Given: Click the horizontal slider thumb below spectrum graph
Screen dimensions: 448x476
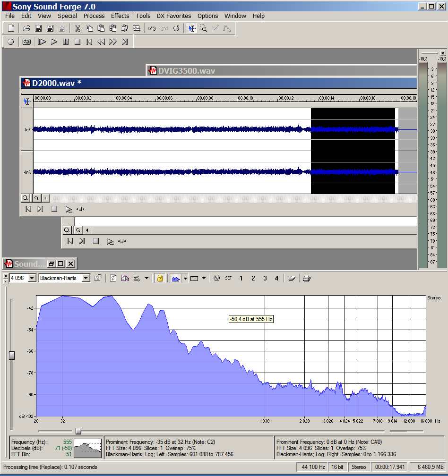Looking at the screenshot, I should 78,431.
